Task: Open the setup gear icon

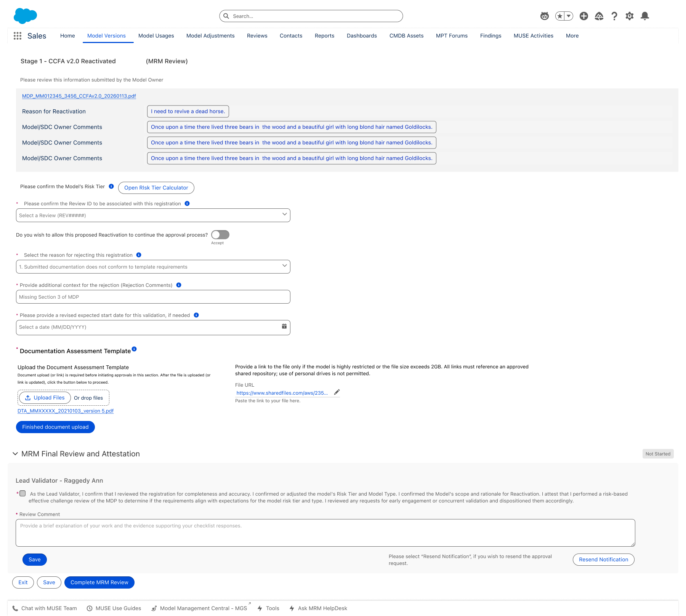Action: [630, 16]
